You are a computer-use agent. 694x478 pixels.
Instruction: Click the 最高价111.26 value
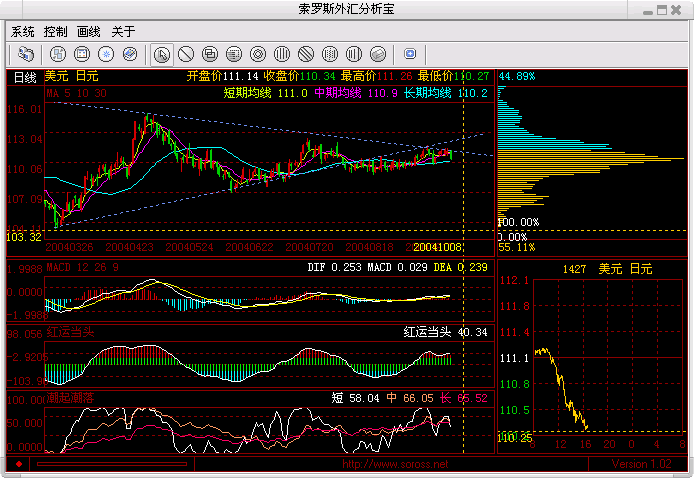tap(377, 76)
